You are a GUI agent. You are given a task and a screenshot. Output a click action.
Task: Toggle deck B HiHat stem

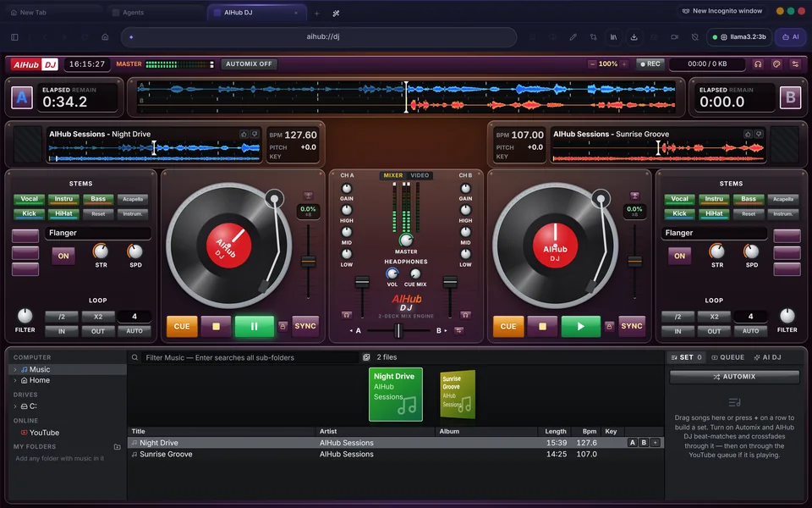(714, 213)
